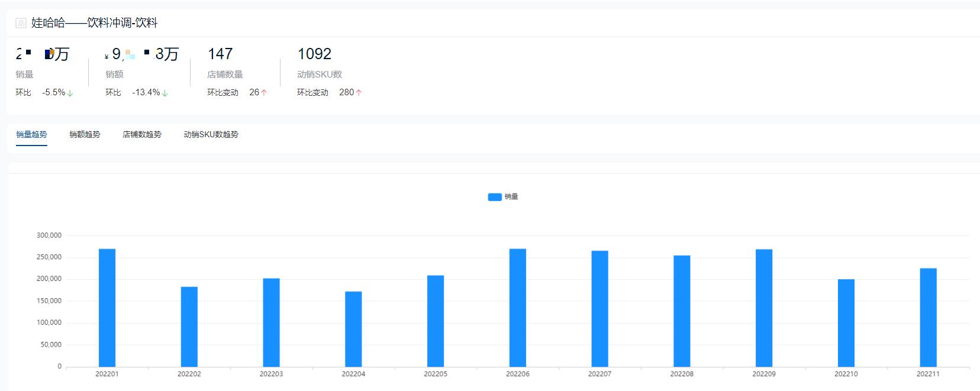This screenshot has height=391, width=980.
Task: Click the 202209 sales bar
Action: pyautogui.click(x=764, y=308)
